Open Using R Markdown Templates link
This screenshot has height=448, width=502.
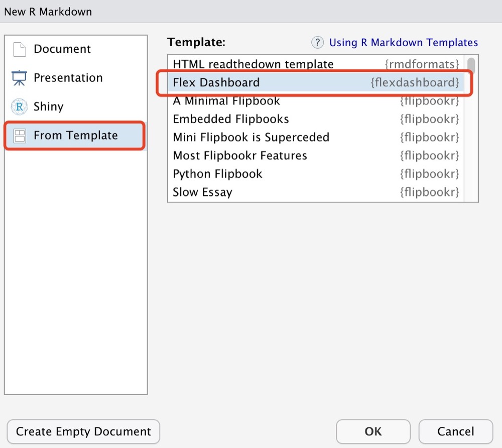[x=403, y=43]
